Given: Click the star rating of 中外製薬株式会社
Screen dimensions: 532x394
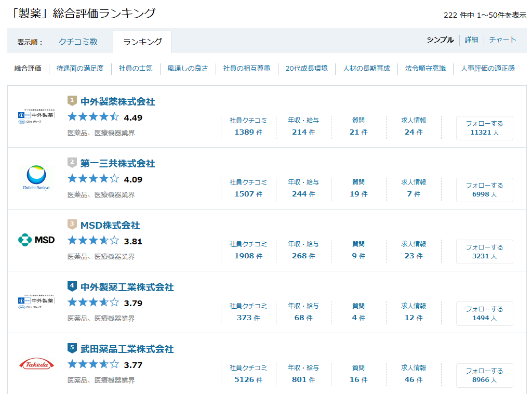Looking at the screenshot, I should click(x=94, y=117).
